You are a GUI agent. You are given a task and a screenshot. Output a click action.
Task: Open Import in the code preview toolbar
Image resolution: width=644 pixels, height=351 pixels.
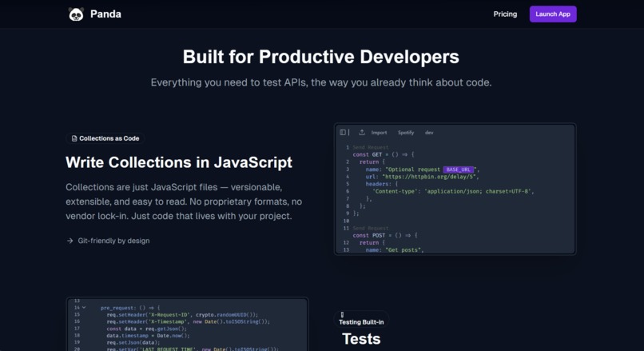379,133
